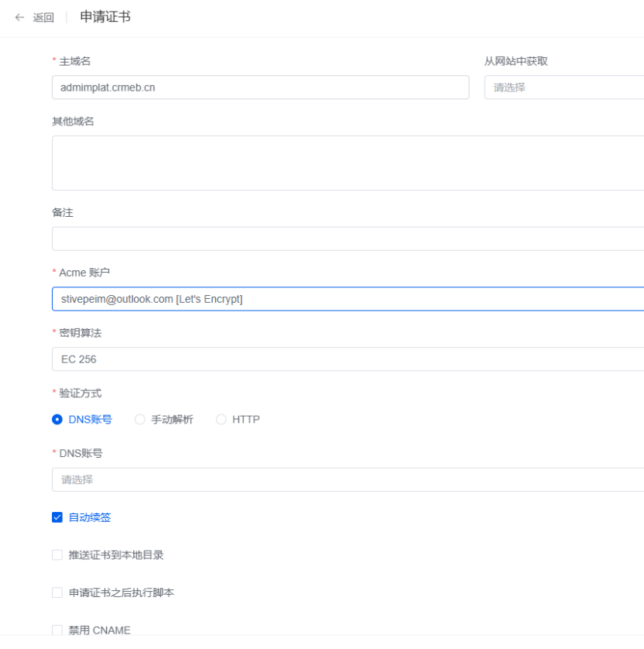
Task: Click the 主域名 field label
Action: (x=75, y=61)
